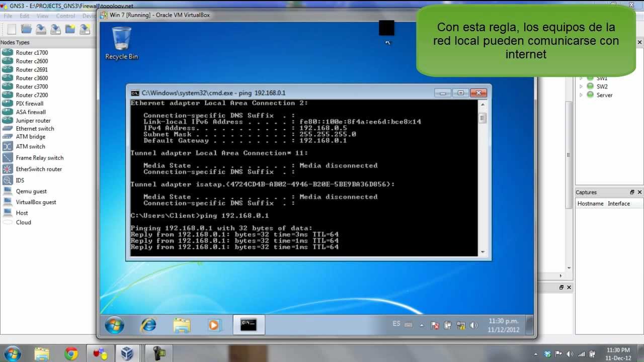Open Windows Media Player in VM taskbar

click(215, 325)
